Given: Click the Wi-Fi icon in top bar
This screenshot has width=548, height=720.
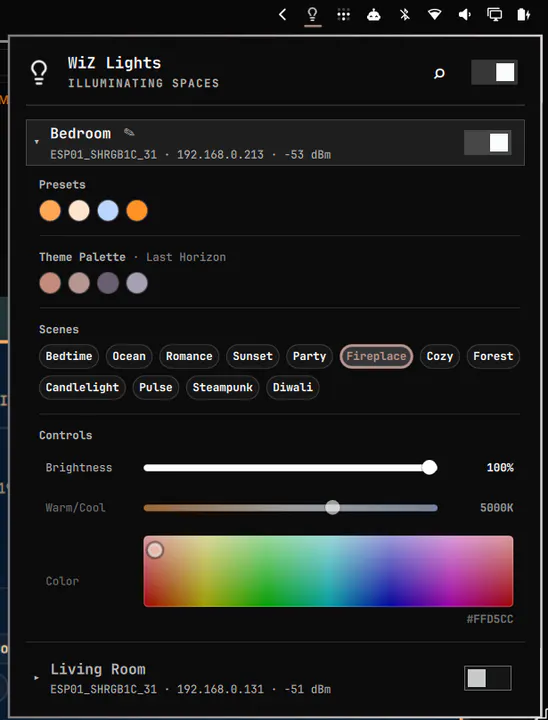Looking at the screenshot, I should pyautogui.click(x=434, y=15).
